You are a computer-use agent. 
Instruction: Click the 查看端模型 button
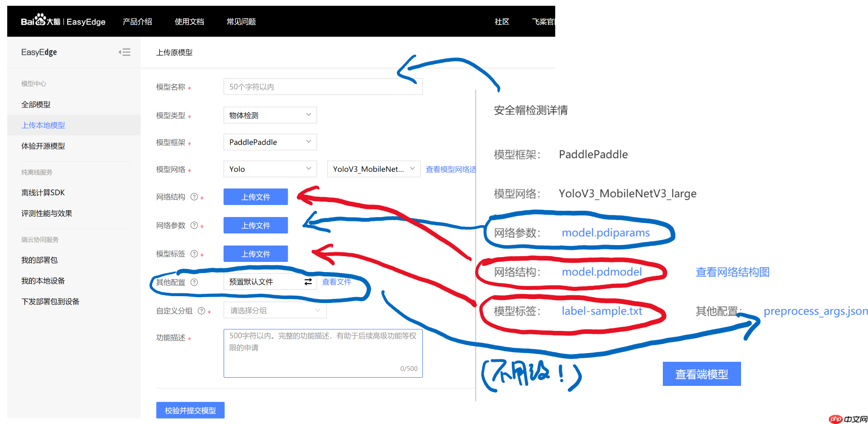pyautogui.click(x=701, y=374)
